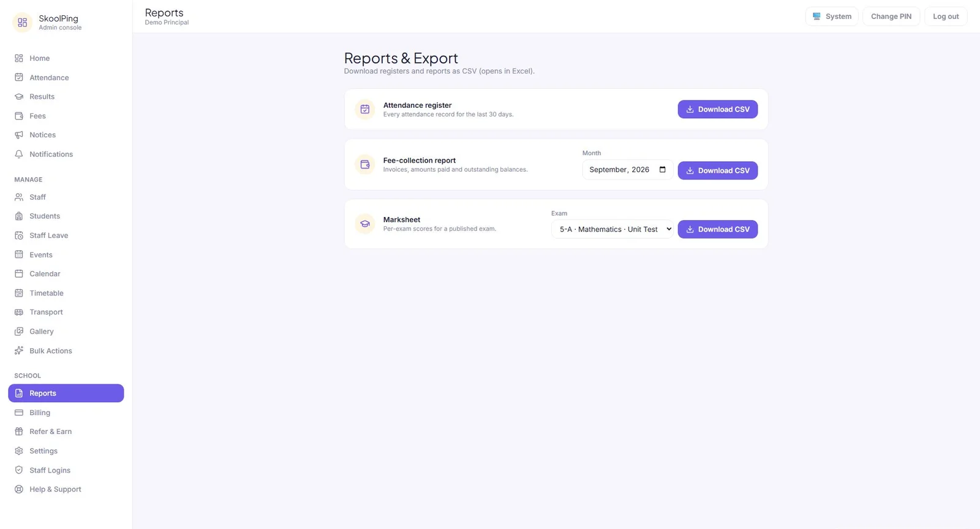This screenshot has width=980, height=529.
Task: Open the Events menu item
Action: coord(66,255)
